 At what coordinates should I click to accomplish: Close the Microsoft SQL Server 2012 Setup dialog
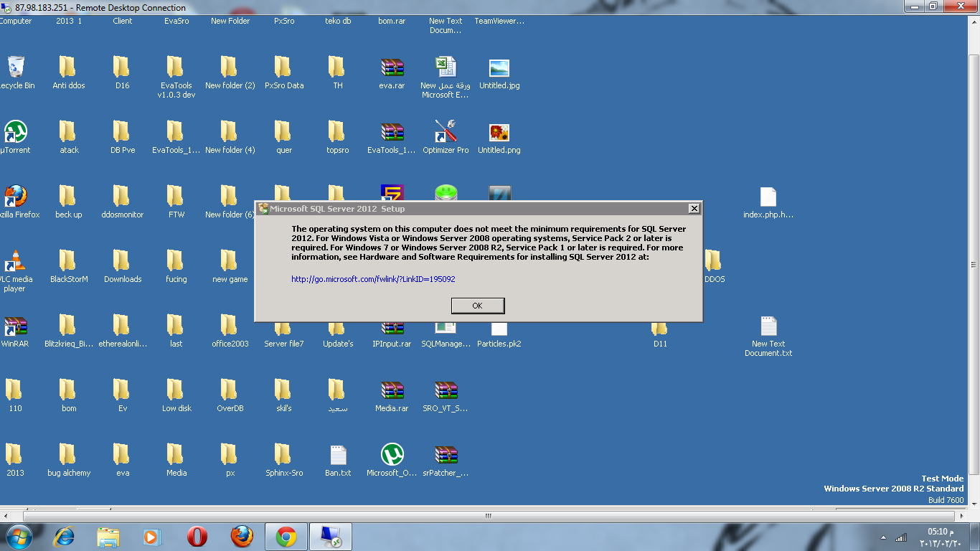(694, 209)
